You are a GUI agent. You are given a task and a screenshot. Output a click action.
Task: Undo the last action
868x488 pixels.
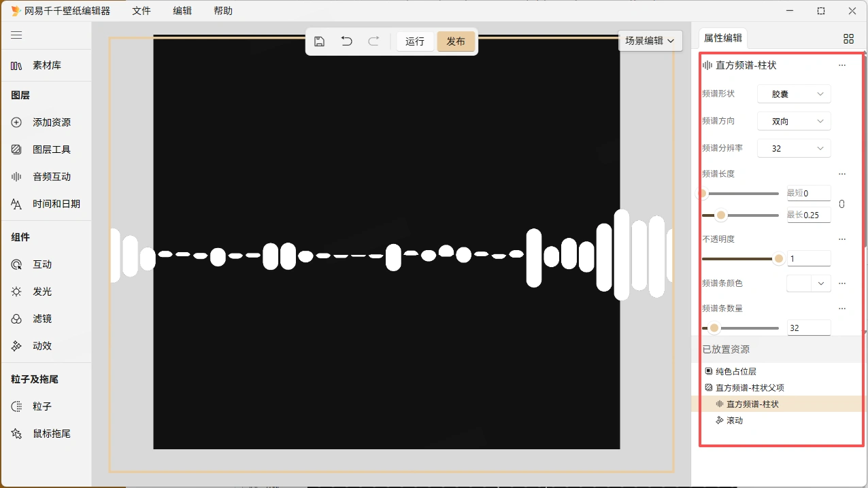click(x=346, y=41)
